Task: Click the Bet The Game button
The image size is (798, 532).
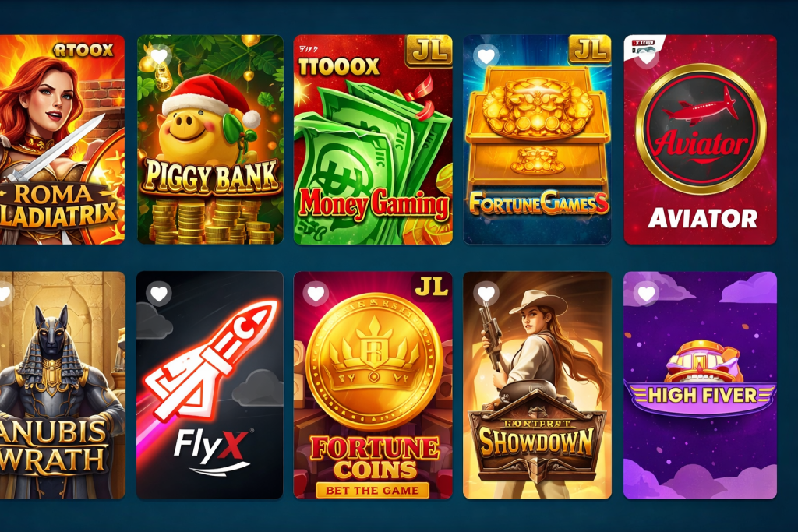Action: coord(372,490)
